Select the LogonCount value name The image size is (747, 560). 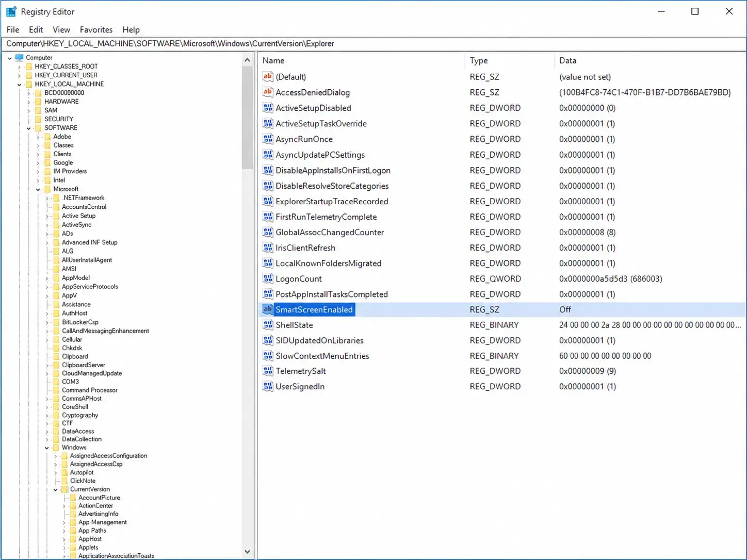[299, 278]
